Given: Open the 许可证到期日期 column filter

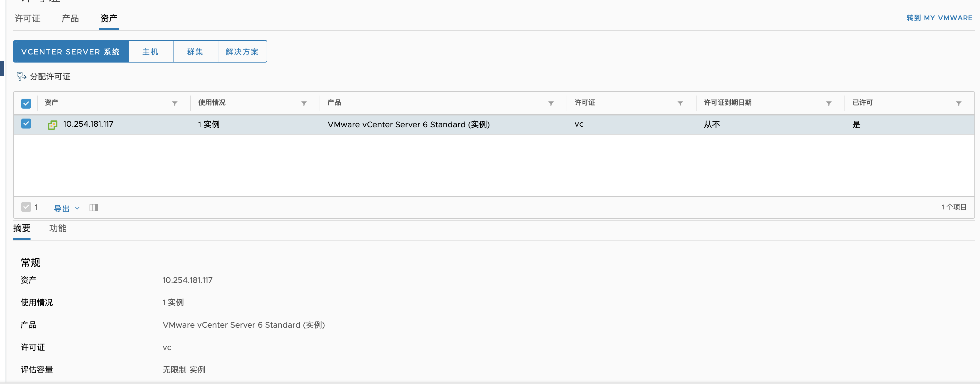Looking at the screenshot, I should pos(829,103).
